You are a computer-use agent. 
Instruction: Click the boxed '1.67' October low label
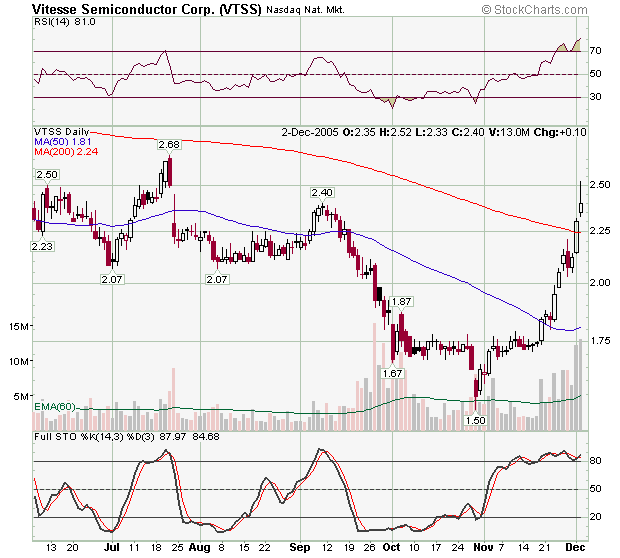pyautogui.click(x=393, y=373)
